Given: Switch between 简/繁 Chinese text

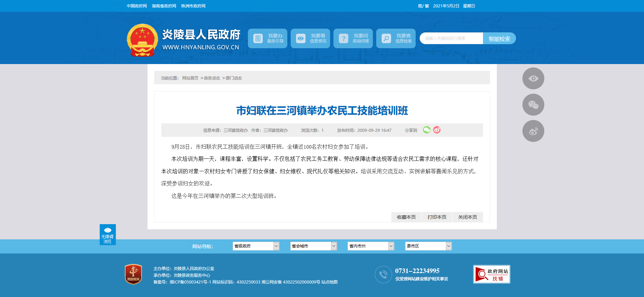Looking at the screenshot, I should [423, 6].
